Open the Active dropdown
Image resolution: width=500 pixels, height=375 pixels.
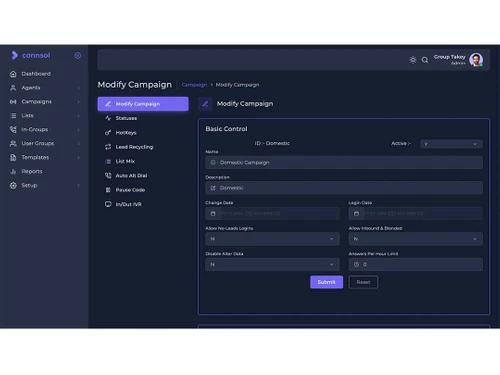click(x=451, y=144)
